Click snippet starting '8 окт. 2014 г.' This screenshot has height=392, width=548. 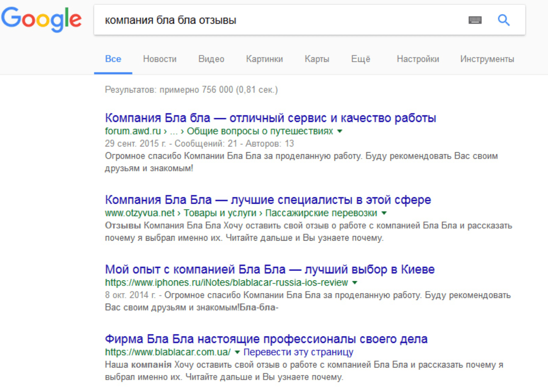[308, 301]
